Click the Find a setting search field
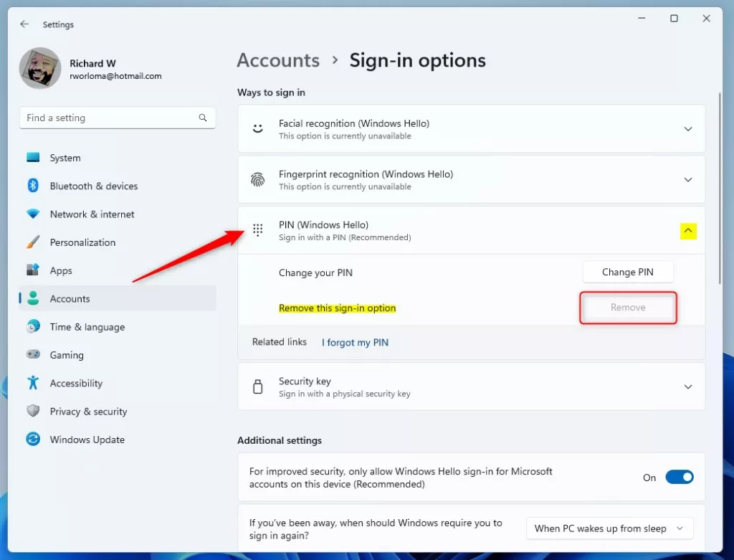Image resolution: width=734 pixels, height=560 pixels. click(117, 118)
